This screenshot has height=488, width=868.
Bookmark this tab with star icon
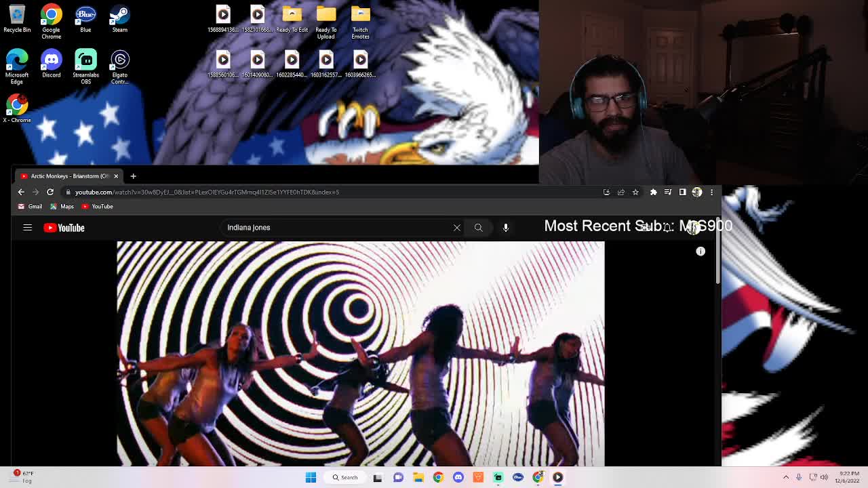tap(635, 192)
